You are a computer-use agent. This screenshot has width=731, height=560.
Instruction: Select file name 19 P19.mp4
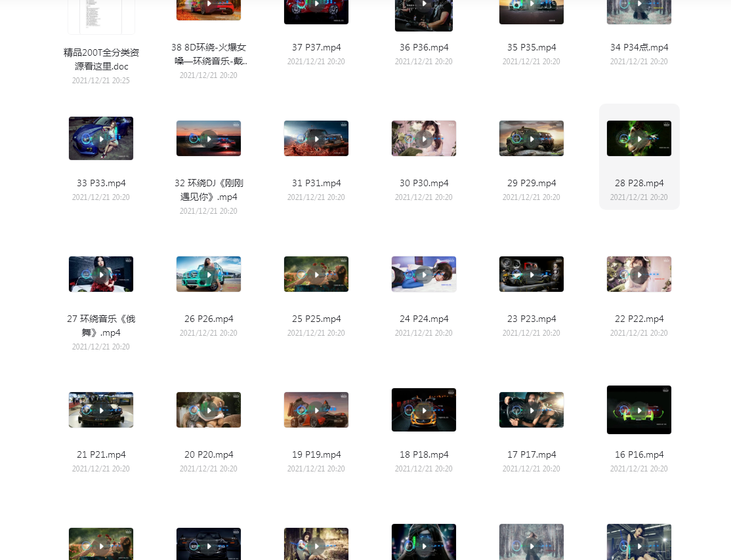point(316,454)
